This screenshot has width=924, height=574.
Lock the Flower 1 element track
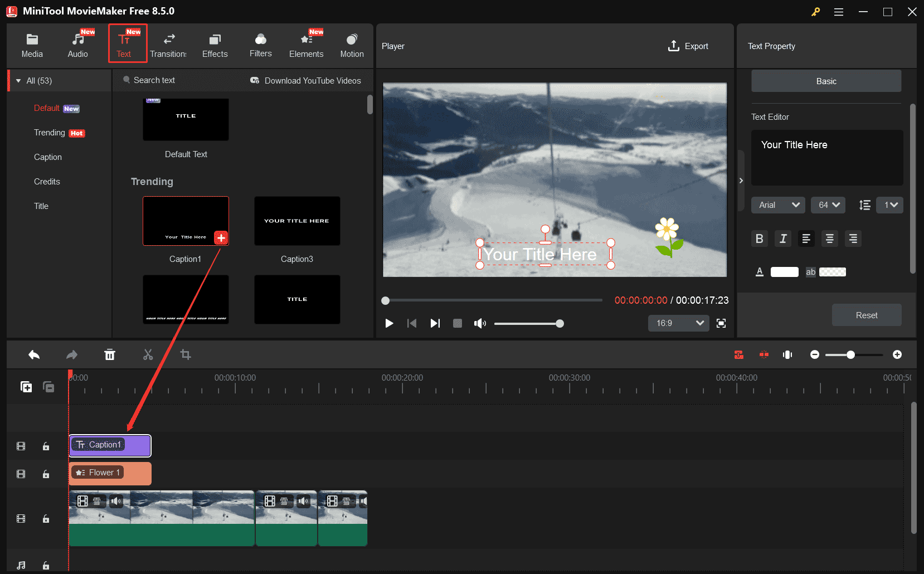(x=46, y=474)
